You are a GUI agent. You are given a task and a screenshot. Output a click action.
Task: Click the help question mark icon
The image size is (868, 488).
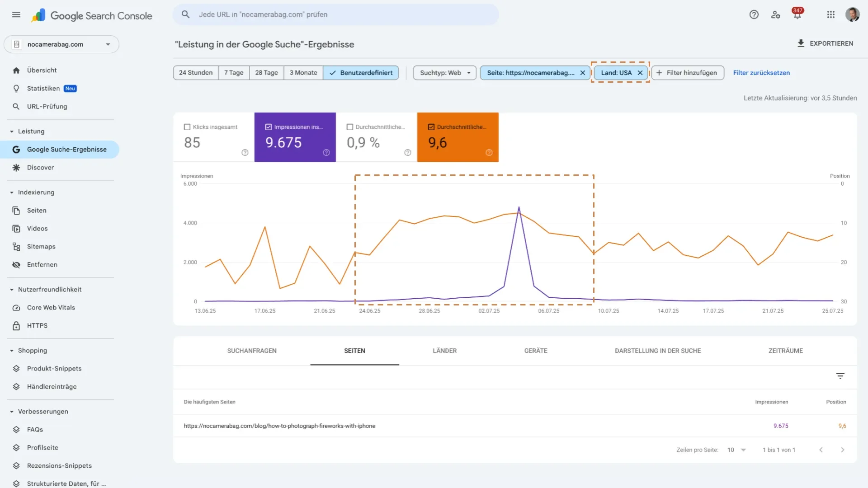[754, 14]
